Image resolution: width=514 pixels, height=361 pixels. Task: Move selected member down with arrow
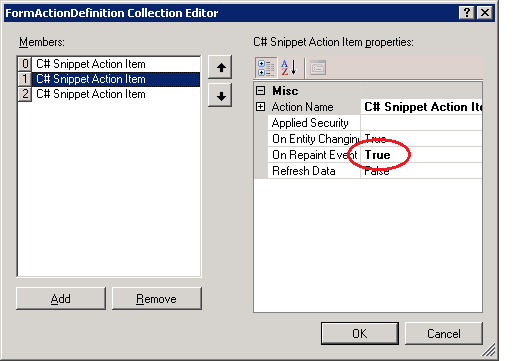click(x=220, y=96)
